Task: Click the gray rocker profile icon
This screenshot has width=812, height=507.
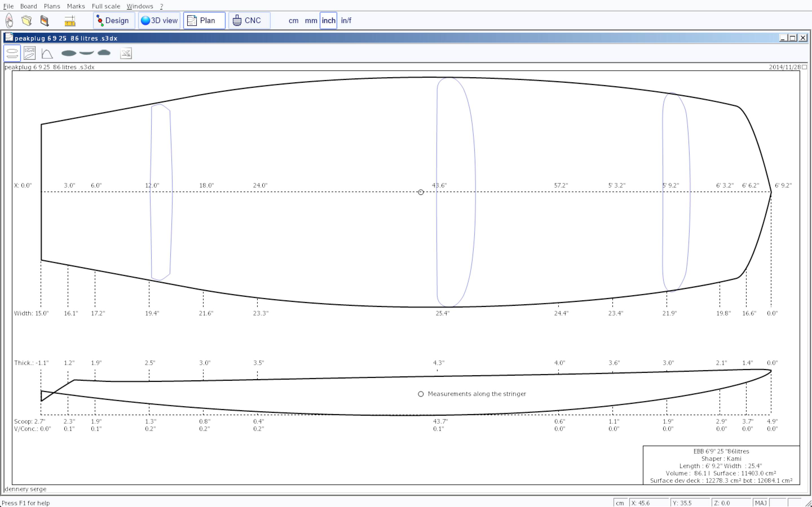Action: 87,53
